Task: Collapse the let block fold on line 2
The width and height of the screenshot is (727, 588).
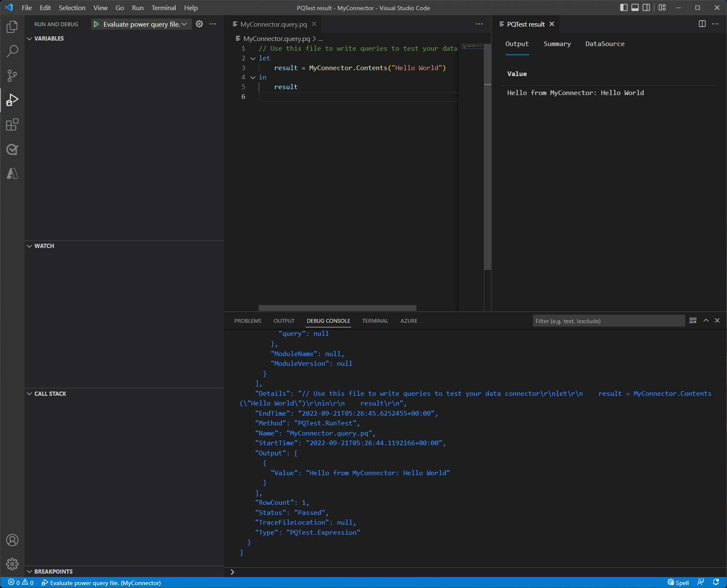Action: click(253, 58)
